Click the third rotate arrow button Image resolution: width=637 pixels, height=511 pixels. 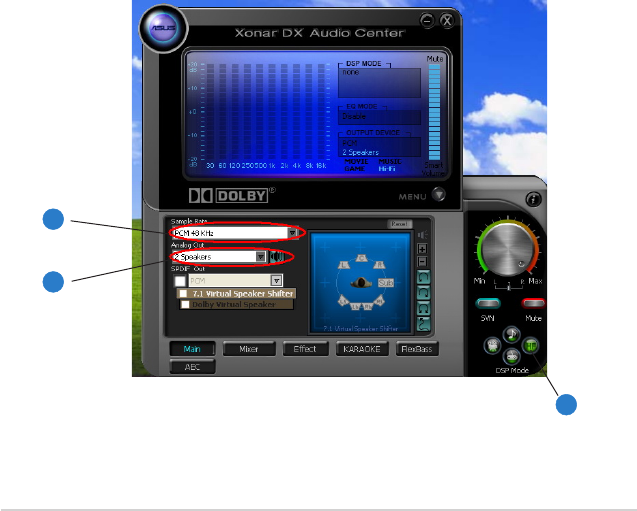423,308
